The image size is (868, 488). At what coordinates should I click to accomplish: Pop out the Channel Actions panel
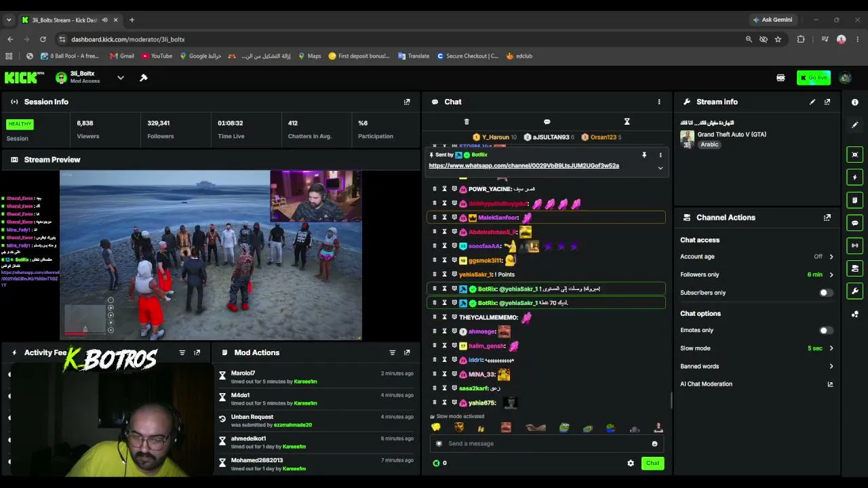[827, 218]
